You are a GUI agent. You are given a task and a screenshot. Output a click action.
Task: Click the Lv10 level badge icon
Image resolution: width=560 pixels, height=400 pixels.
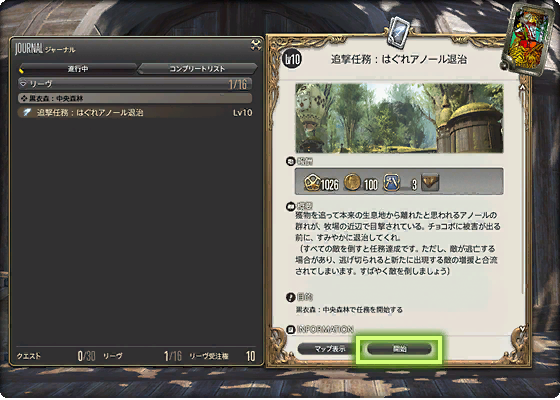coord(292,59)
